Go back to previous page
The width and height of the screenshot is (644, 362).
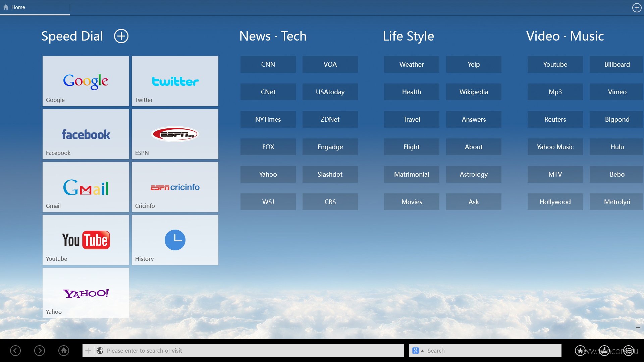(15, 351)
